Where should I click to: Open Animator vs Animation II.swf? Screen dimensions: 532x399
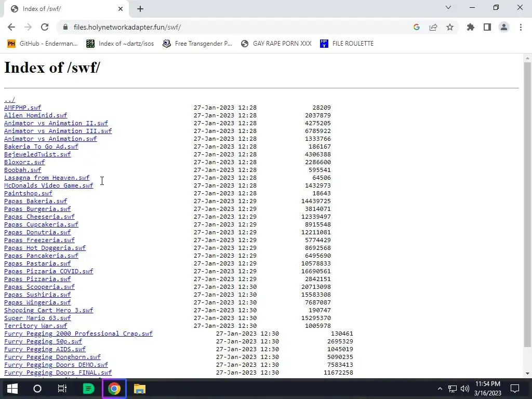(x=56, y=123)
